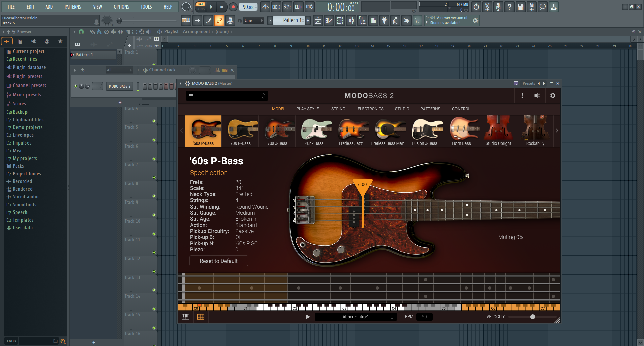Image resolution: width=644 pixels, height=346 pixels.
Task: Switch to the ELECTRONICS tab
Action: pos(370,109)
